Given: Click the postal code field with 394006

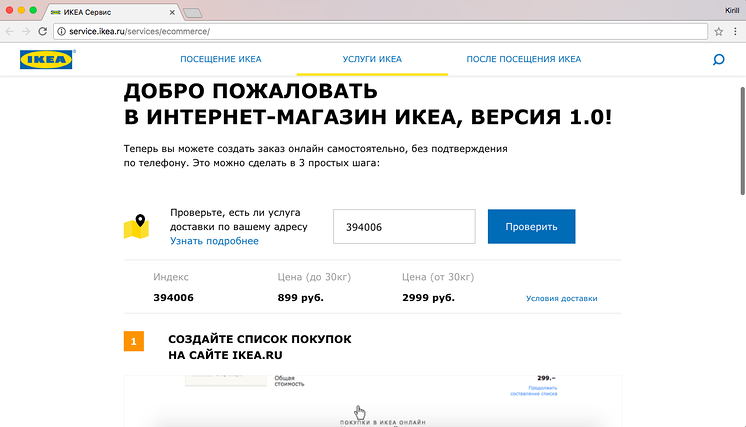Looking at the screenshot, I should click(403, 227).
